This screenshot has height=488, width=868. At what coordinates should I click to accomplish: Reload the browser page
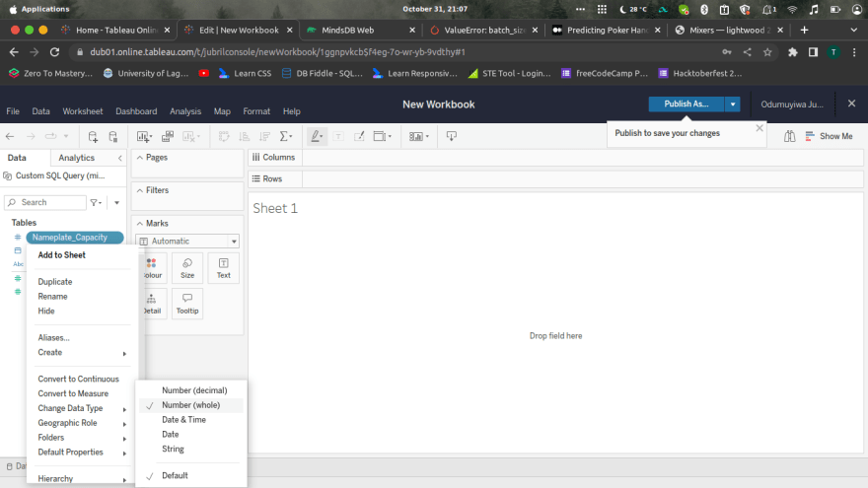tap(54, 52)
